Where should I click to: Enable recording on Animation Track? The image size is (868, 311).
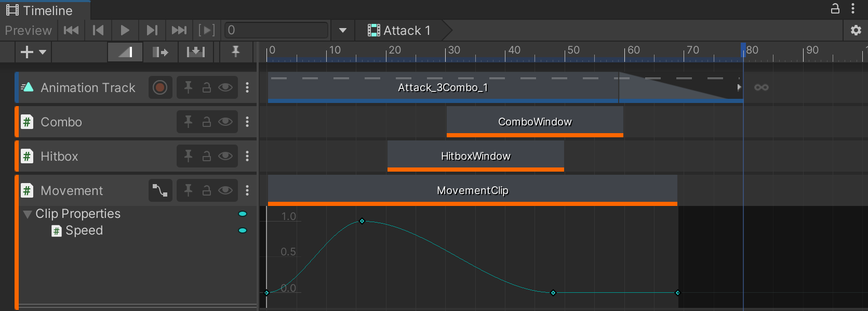click(160, 88)
